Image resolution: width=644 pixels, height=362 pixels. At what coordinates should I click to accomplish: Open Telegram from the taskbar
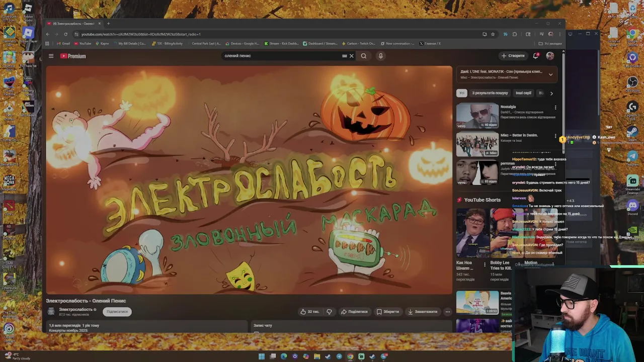pos(339,356)
